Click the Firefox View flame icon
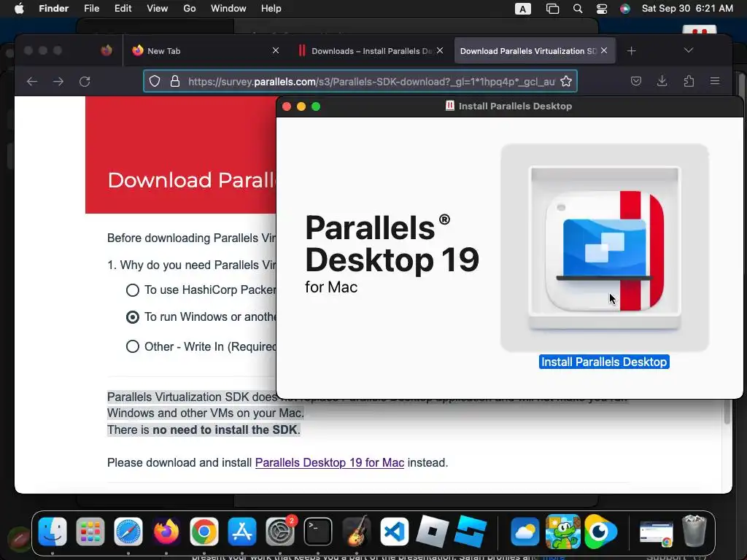This screenshot has height=560, width=747. point(107,50)
